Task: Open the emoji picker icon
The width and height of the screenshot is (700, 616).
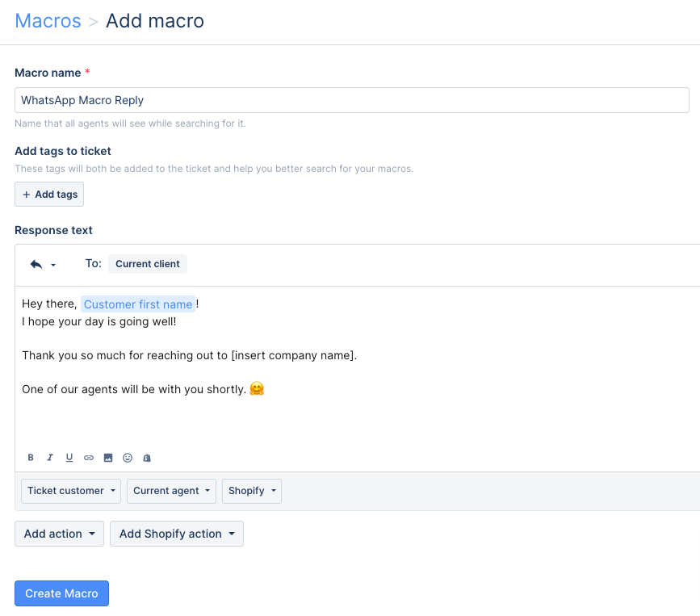Action: pyautogui.click(x=128, y=458)
